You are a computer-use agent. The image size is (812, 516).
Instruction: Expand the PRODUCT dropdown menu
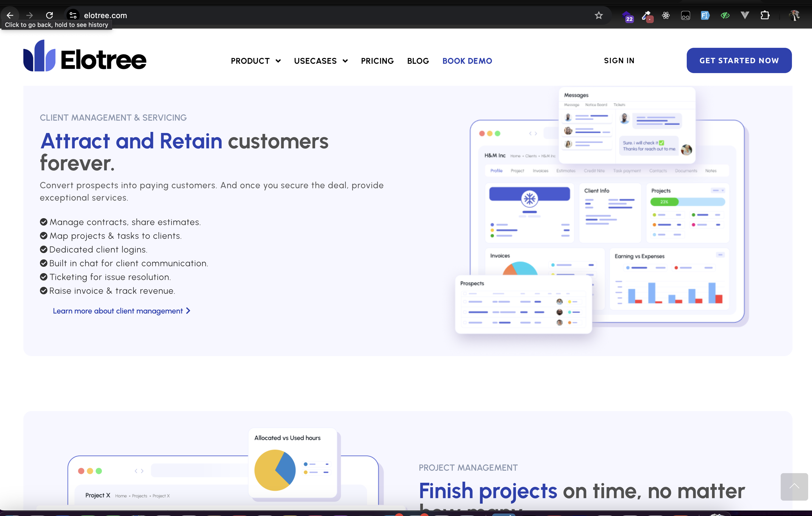tap(256, 61)
